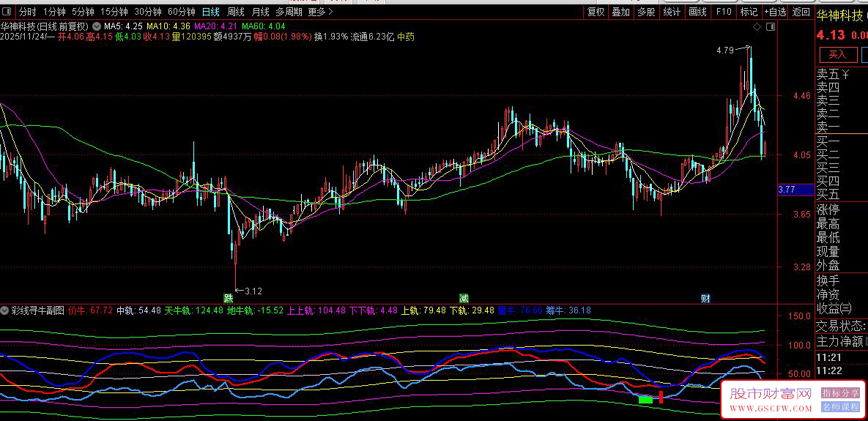The height and width of the screenshot is (421, 868).
Task: Expand the 彩线寻牛副图 indicator dropdown
Action: coord(5,310)
